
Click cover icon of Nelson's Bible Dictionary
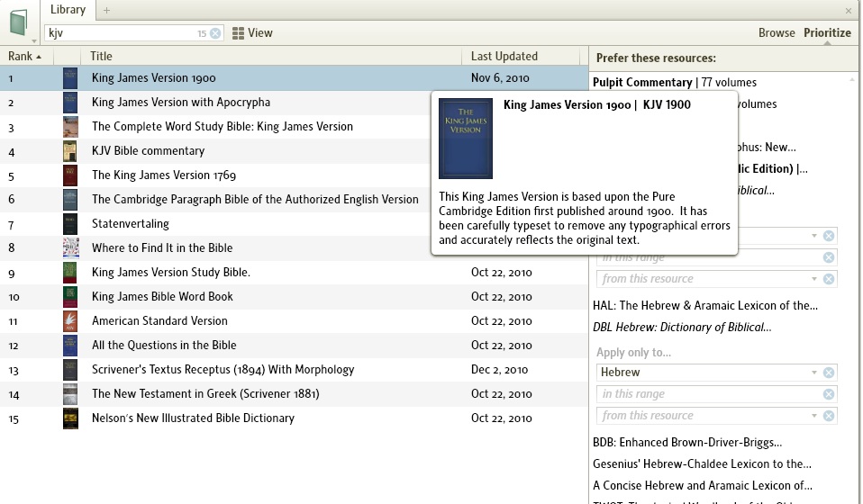click(x=70, y=418)
